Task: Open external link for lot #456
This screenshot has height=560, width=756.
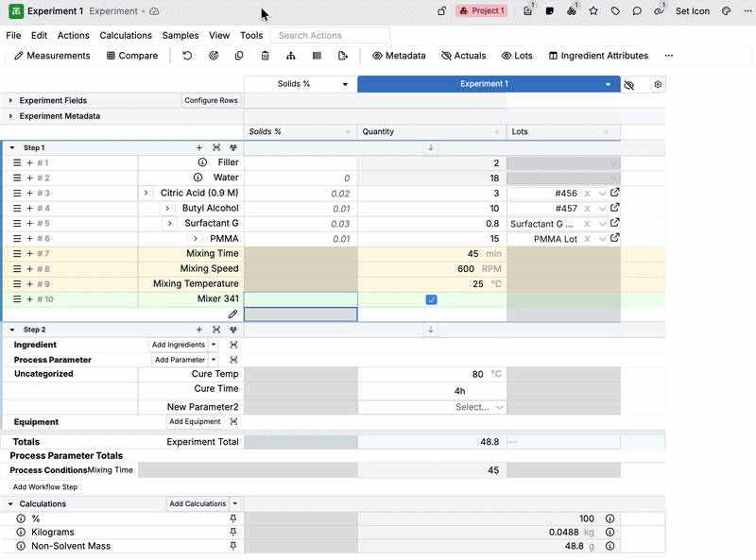Action: point(615,194)
